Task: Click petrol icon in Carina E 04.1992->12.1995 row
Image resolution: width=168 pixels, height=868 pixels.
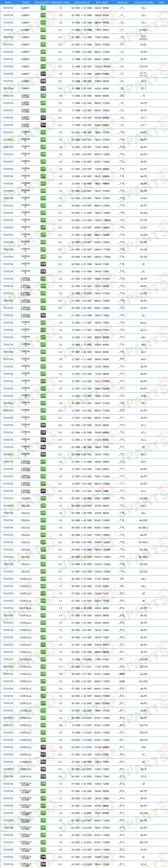Action: (43, 213)
